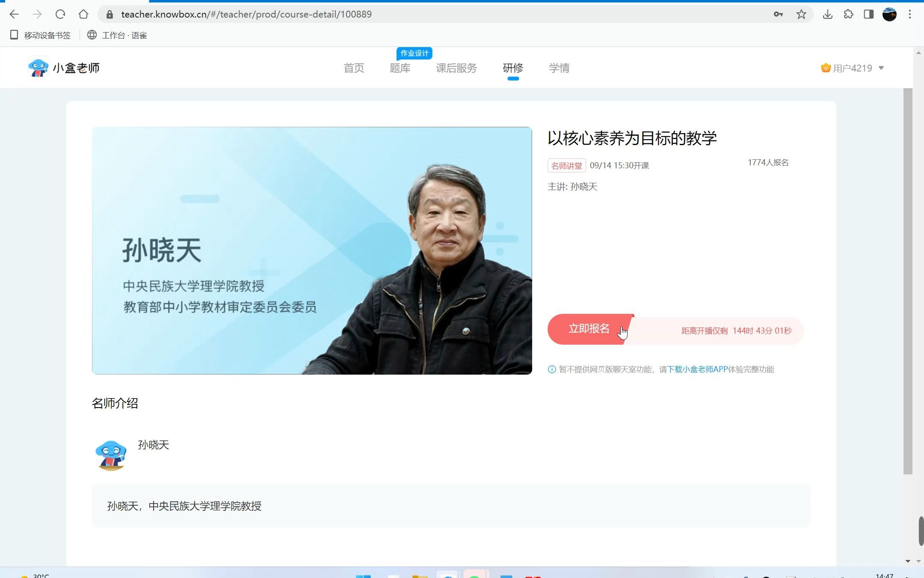Toggle the browser side panel icon
The image size is (924, 578).
coord(869,14)
